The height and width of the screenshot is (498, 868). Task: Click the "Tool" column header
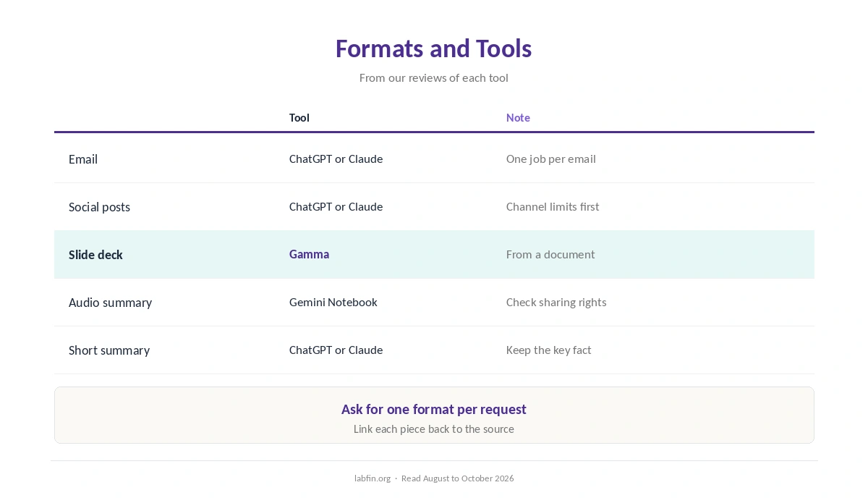coord(299,117)
